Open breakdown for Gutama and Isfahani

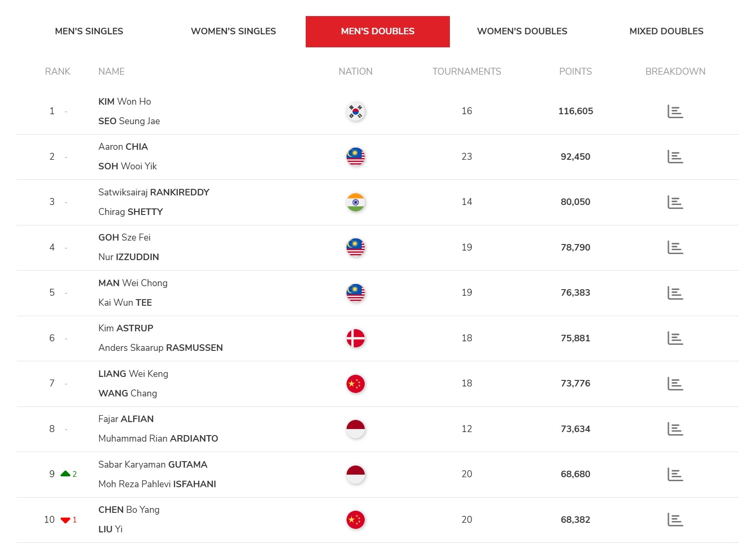click(675, 475)
